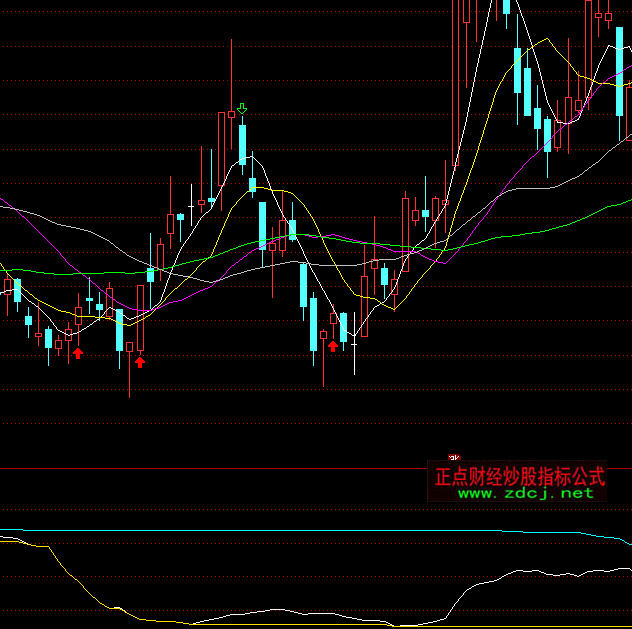The image size is (632, 629).
Task: Select the tall cyan candle below the green arrow
Action: tap(242, 144)
